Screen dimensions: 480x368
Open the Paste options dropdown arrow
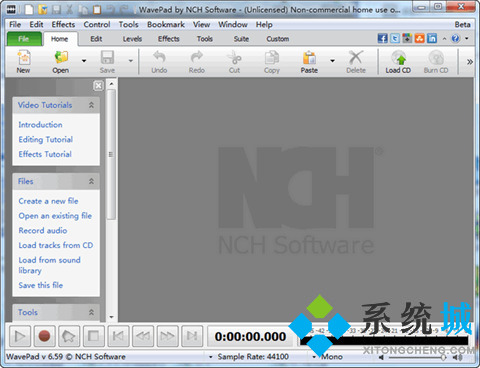click(x=332, y=61)
